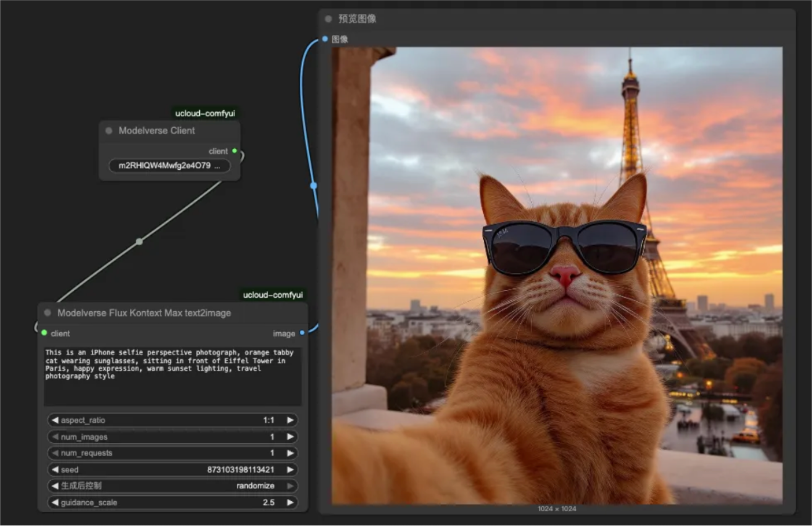Click the client input port on the Flux Kontext node

point(44,333)
